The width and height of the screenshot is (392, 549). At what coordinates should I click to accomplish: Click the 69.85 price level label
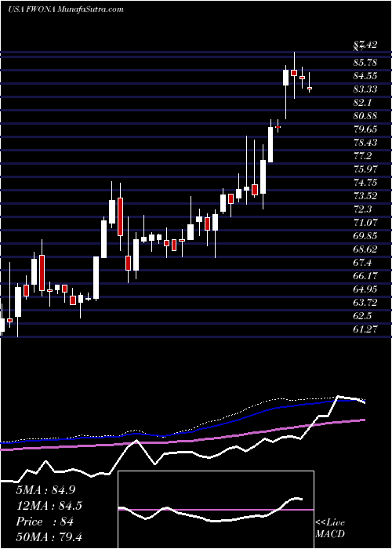[x=365, y=235]
